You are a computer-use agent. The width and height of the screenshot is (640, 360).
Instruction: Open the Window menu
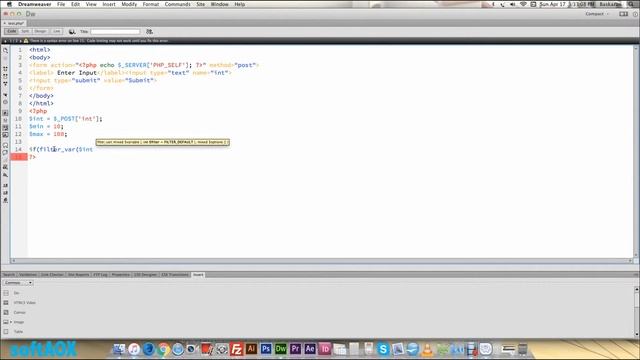click(219, 4)
